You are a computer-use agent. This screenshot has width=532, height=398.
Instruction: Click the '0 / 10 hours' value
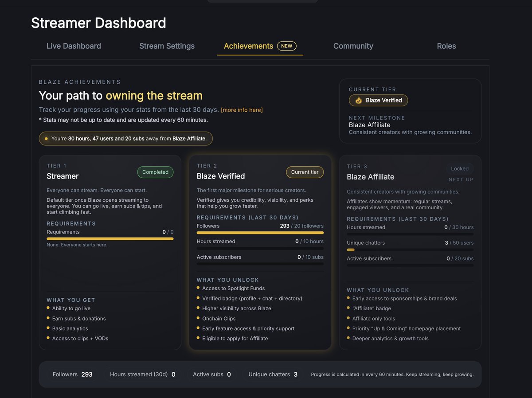click(x=309, y=242)
